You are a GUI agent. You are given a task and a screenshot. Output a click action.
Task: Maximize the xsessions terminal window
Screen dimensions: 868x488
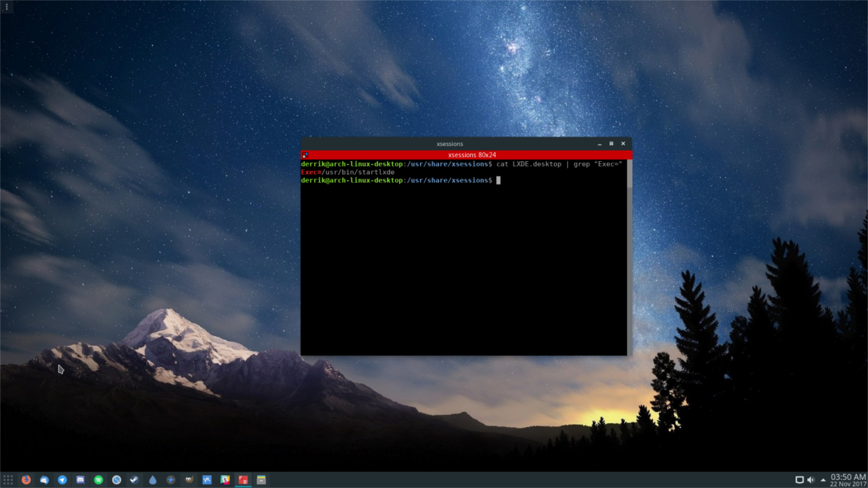(x=611, y=144)
